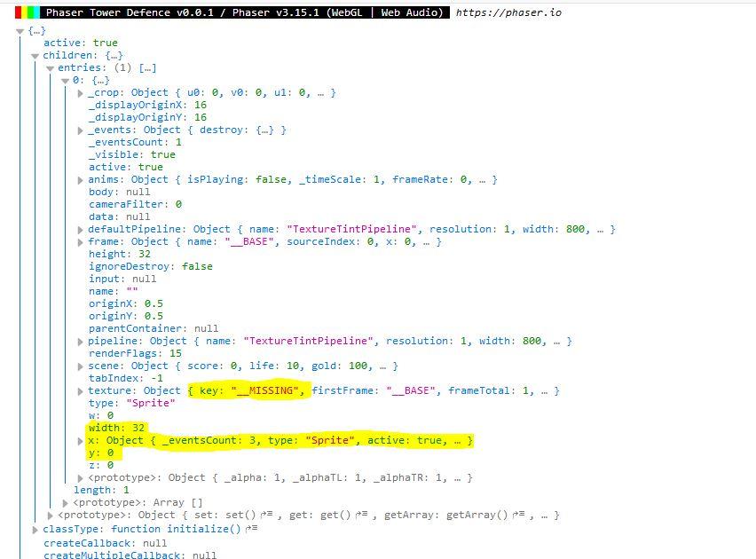Click jump-to-definition icon beside function initialize()
This screenshot has width=756, height=559.
click(252, 529)
